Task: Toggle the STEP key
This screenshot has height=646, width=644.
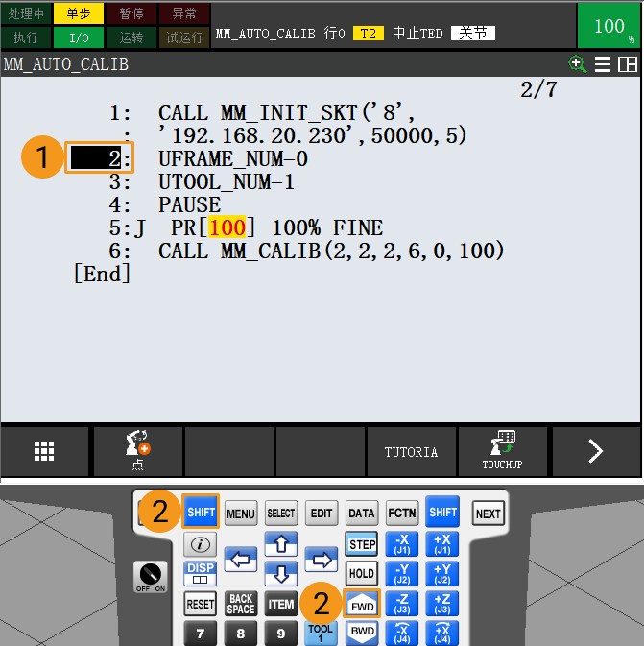Action: (361, 544)
